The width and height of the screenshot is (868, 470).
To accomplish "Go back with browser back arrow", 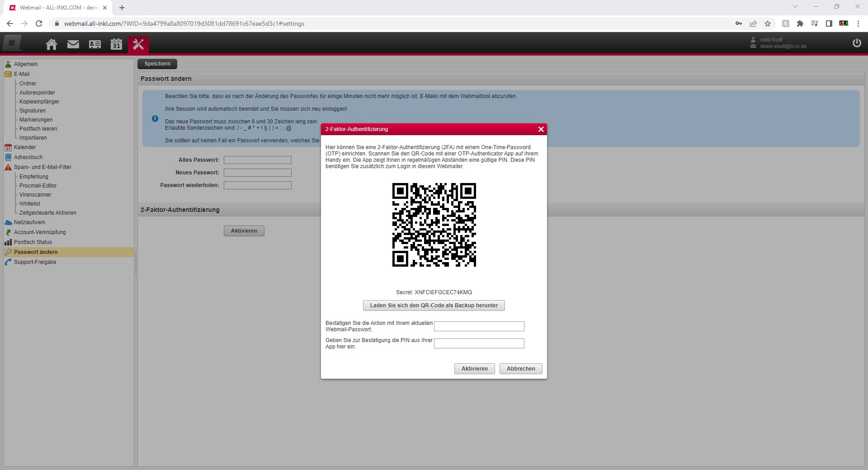I will 10,23.
